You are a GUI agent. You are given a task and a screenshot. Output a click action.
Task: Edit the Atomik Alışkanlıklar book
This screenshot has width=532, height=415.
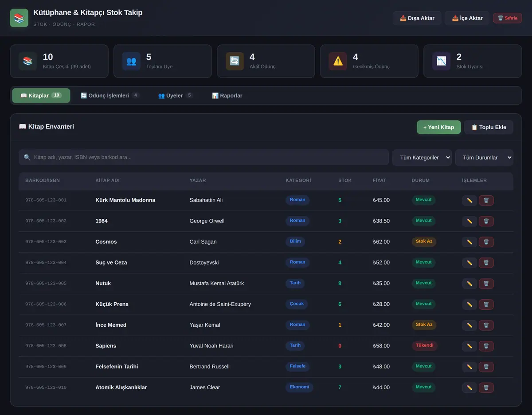pos(469,388)
